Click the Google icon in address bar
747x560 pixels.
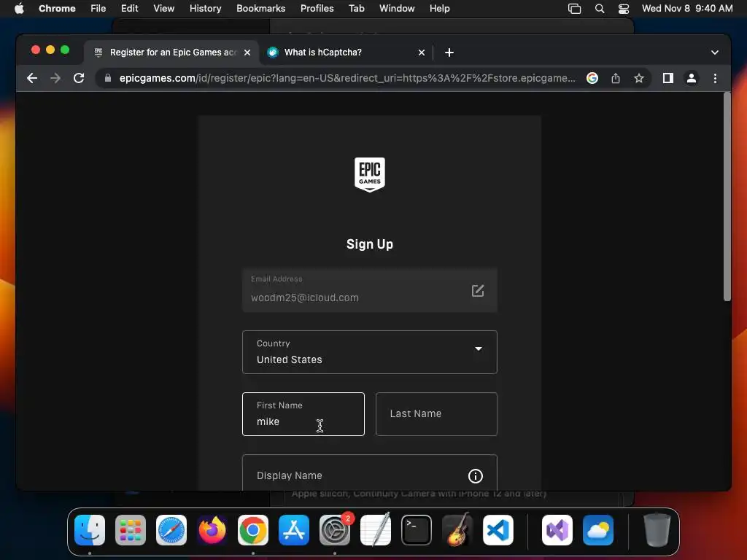[592, 78]
